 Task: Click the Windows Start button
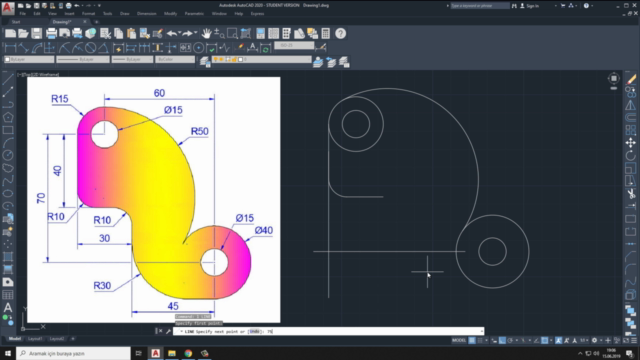[x=8, y=353]
